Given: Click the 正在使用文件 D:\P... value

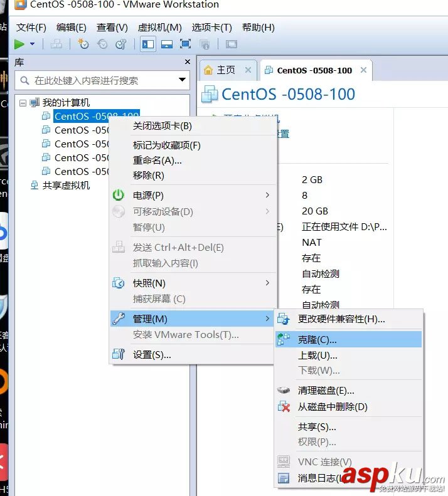Looking at the screenshot, I should click(344, 226).
